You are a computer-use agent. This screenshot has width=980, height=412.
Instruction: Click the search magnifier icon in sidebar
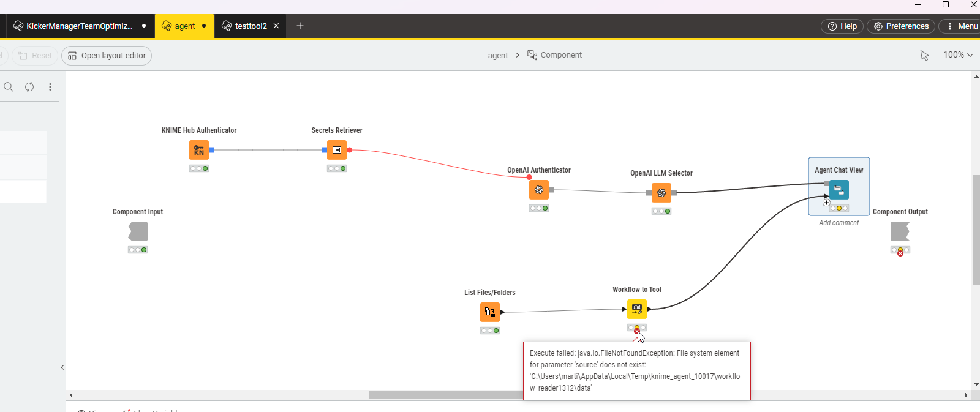9,87
